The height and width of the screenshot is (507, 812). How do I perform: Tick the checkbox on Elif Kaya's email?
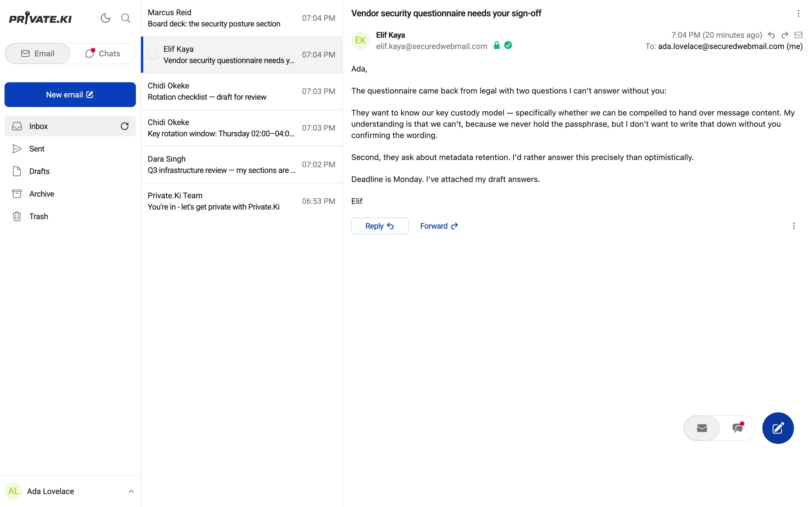coord(152,55)
